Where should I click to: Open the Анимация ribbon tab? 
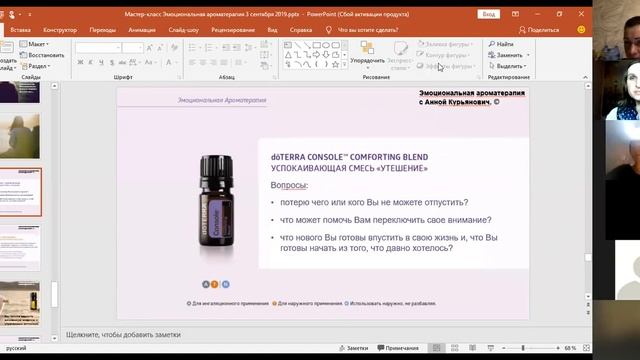point(142,30)
